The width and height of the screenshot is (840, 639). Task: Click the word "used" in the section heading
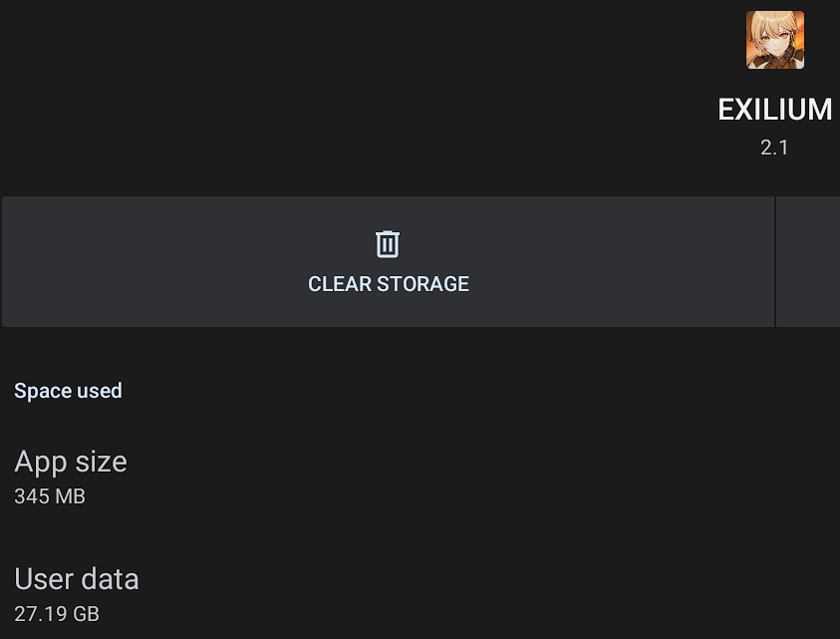100,391
